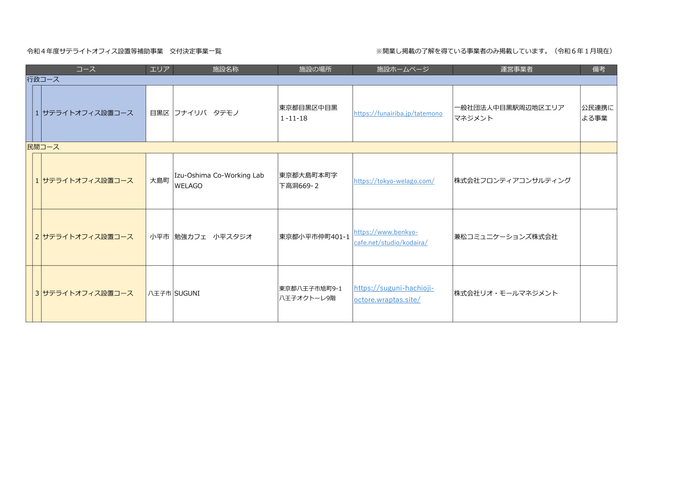Click address 東京都大島町本町字下高洞669-2
700x495 pixels.
tap(308, 181)
